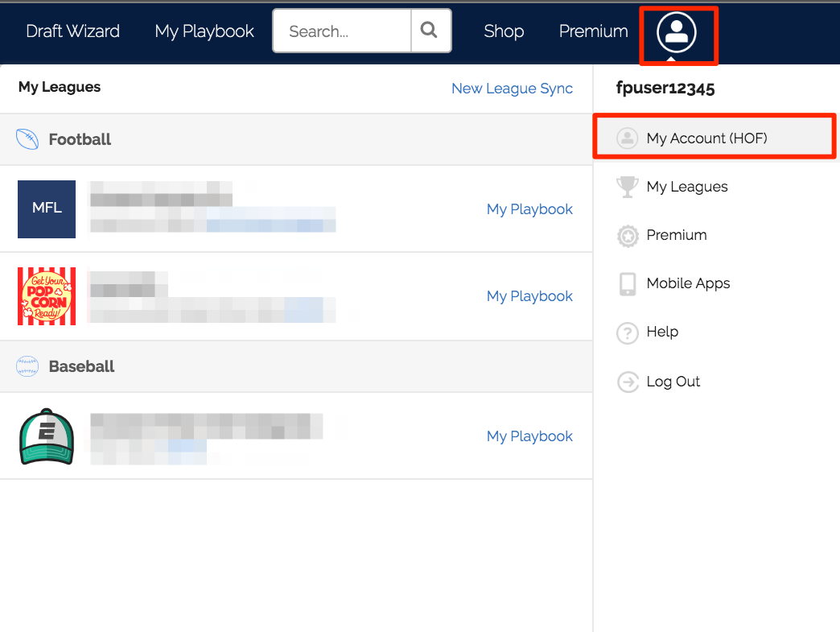Viewport: 840px width, 632px height.
Task: Go to Shop in the top navigation
Action: click(504, 31)
